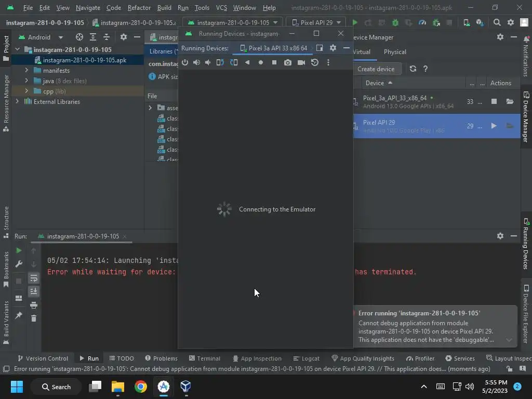Viewport: 532px width, 399px height.
Task: Open Running Devices settings gear
Action: pos(333,48)
